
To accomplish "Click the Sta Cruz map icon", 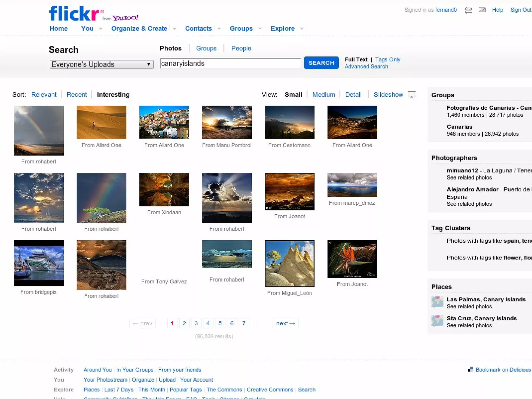I will (x=437, y=321).
